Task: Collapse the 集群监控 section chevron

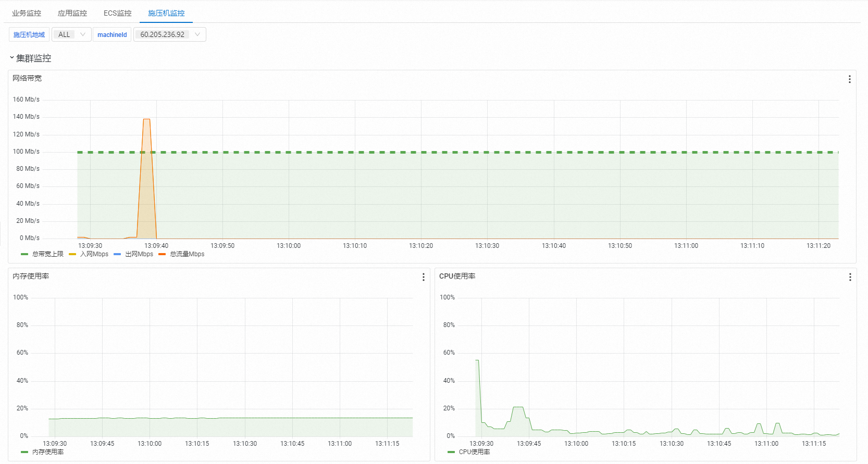Action: click(x=11, y=58)
